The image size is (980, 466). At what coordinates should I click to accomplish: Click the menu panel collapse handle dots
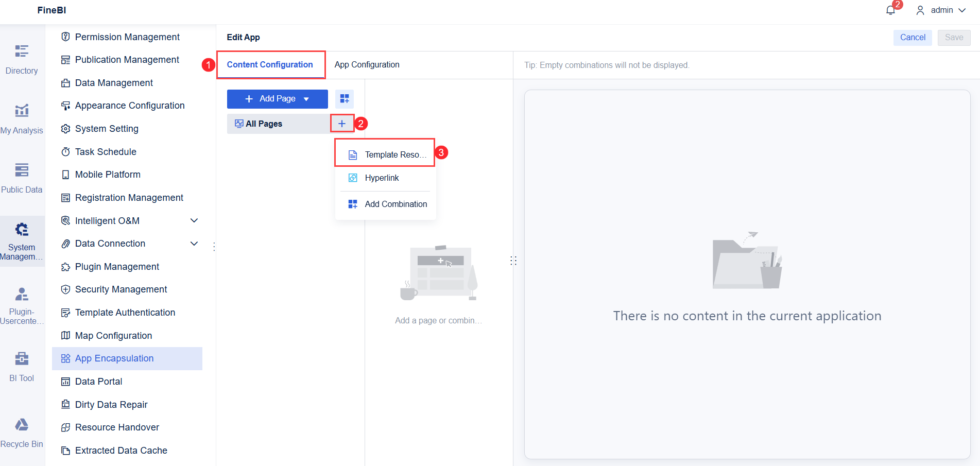click(214, 247)
